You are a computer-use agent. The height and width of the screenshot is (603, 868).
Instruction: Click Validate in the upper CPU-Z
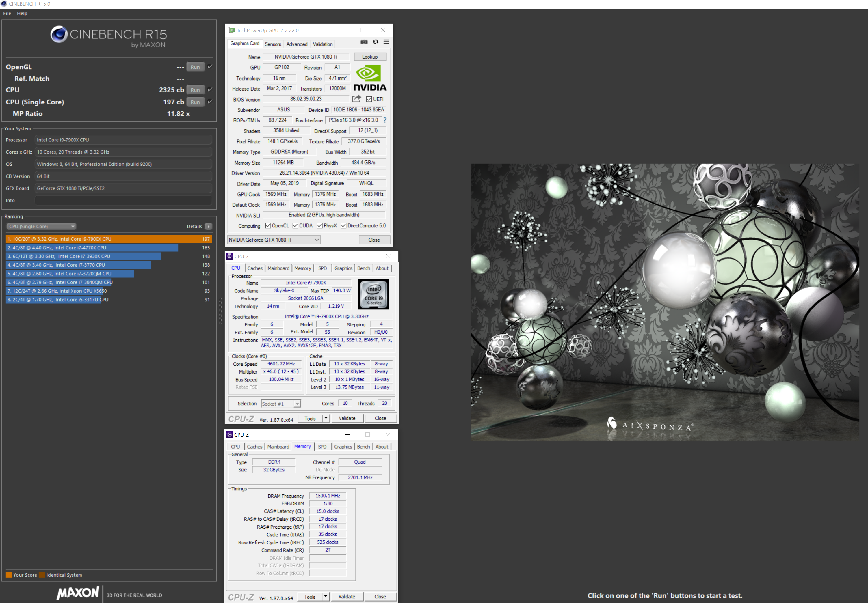tap(347, 418)
